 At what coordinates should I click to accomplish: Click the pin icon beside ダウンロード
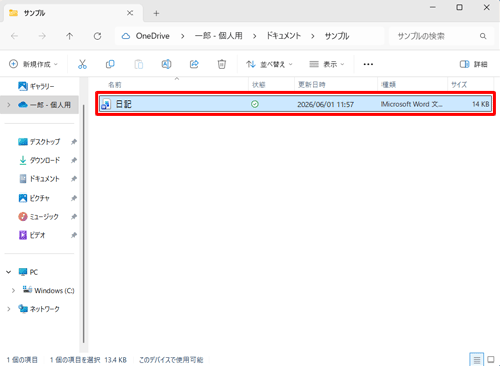click(x=74, y=160)
